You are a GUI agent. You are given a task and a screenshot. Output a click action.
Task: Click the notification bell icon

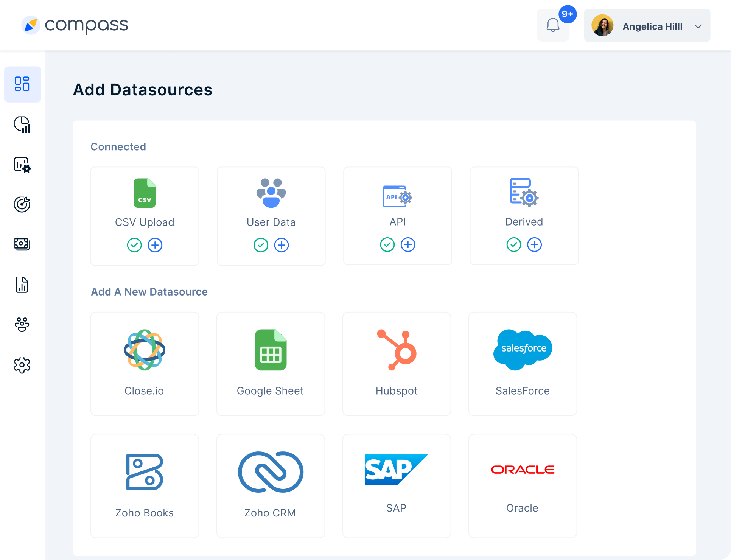[553, 25]
